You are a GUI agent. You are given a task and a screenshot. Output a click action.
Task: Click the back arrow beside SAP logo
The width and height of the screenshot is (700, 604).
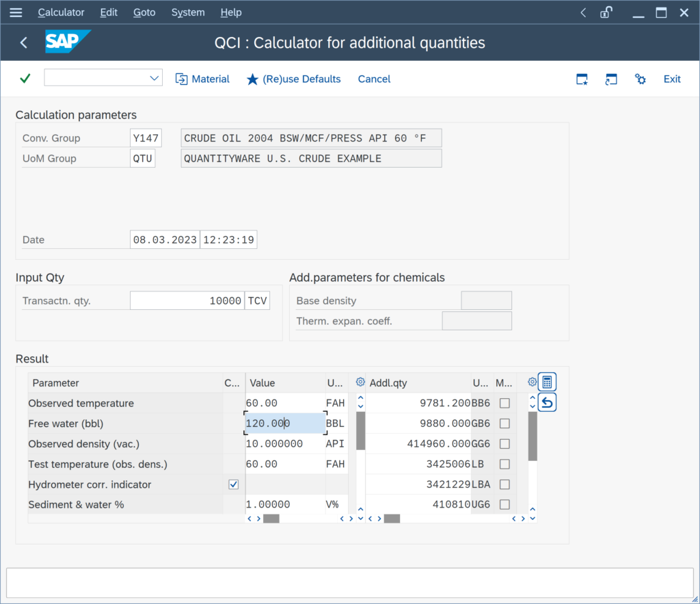pos(24,42)
